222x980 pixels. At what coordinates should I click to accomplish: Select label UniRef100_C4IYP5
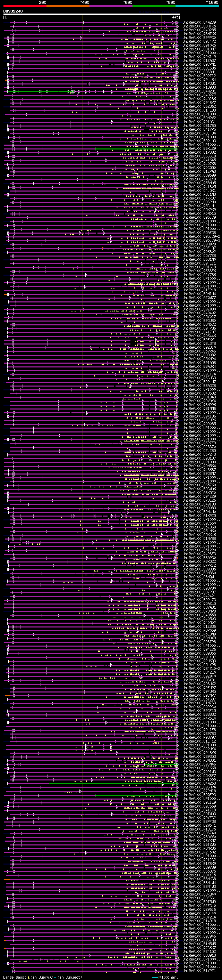pyautogui.click(x=199, y=129)
